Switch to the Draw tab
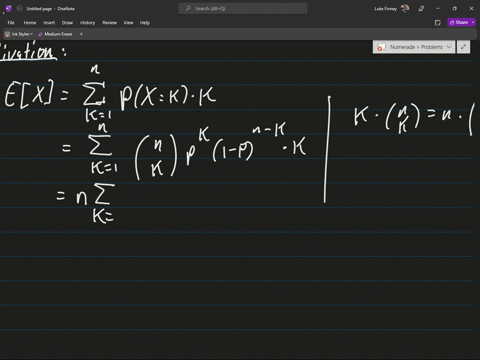Viewport: 480px width, 360px height. 67,23
